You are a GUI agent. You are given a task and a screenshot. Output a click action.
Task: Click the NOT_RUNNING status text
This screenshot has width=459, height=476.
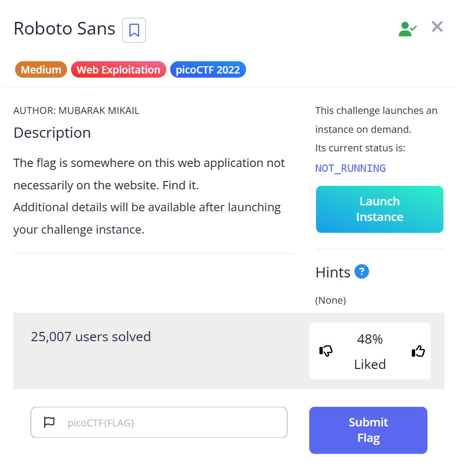pos(350,168)
